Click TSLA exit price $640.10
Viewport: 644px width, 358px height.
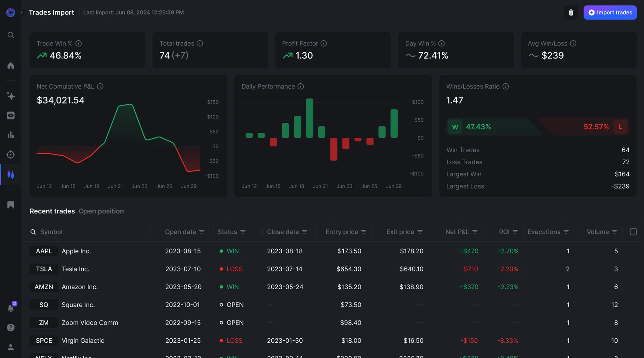click(412, 269)
